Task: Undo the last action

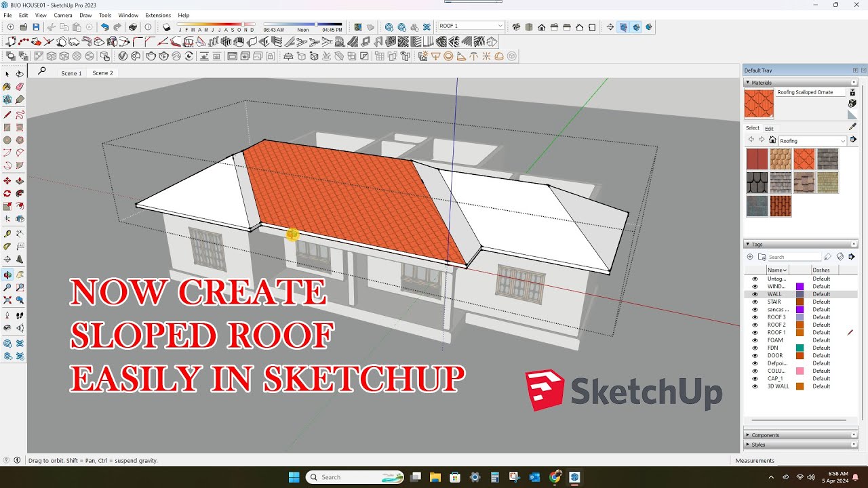Action: pyautogui.click(x=104, y=27)
